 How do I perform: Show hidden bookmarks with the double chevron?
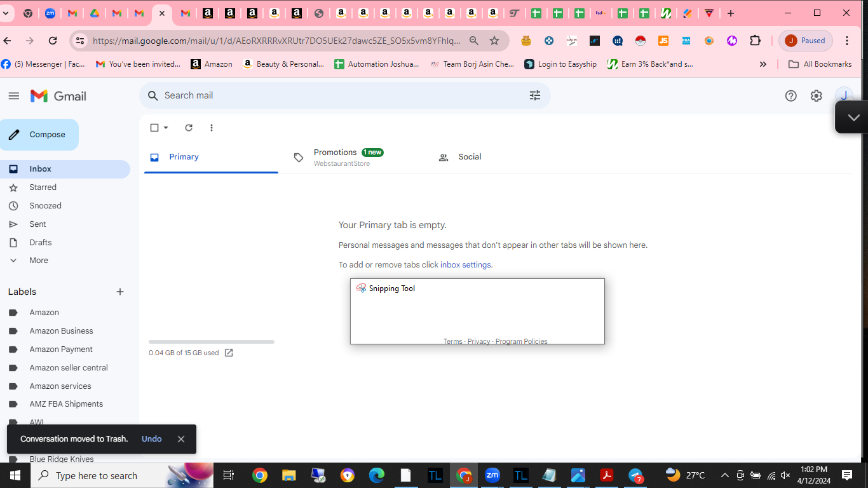(763, 64)
